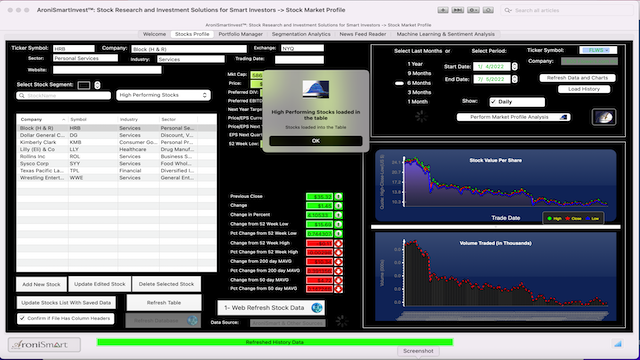Click the Close legend marker in Stock Value chart
640x360 pixels.
point(568,219)
